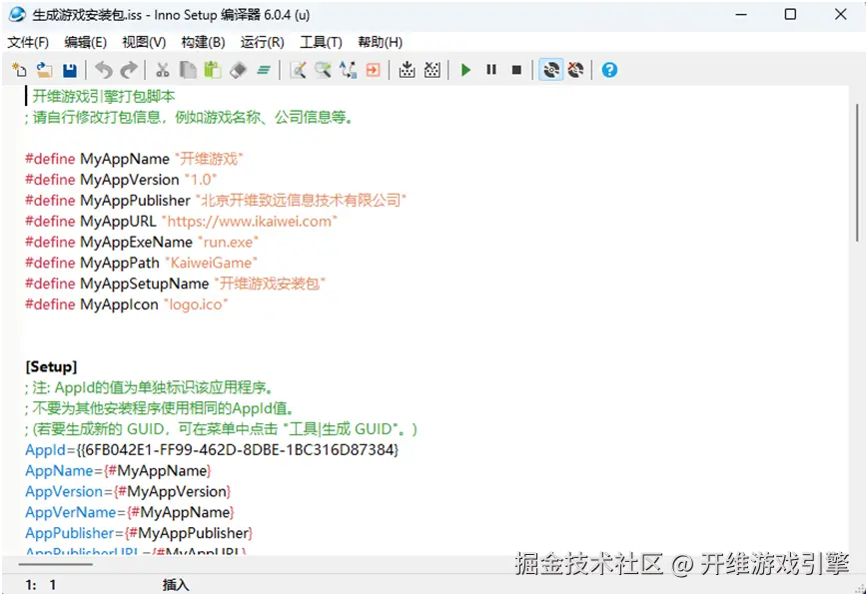868x596 pixels.
Task: Click the "KaiweiGame" path string
Action: click(211, 263)
